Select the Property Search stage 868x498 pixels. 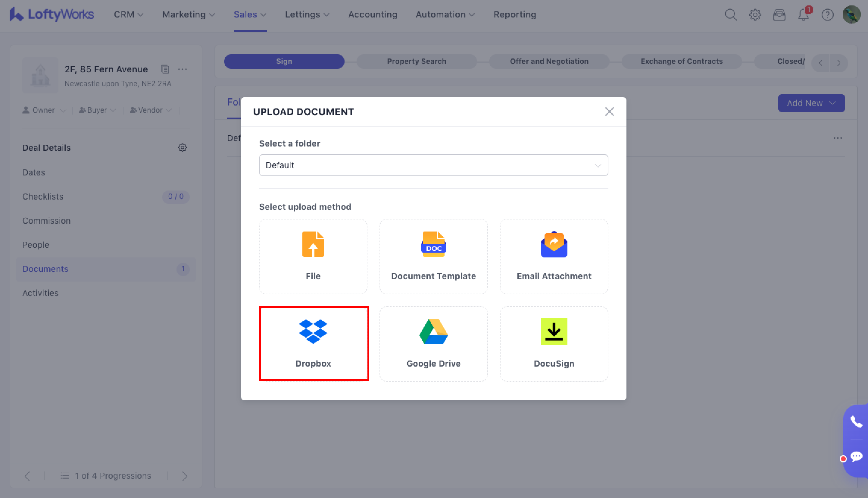416,61
